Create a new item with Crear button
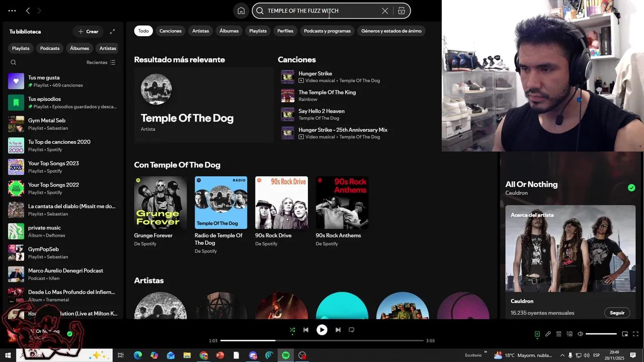The width and height of the screenshot is (644, 362). pos(88,31)
